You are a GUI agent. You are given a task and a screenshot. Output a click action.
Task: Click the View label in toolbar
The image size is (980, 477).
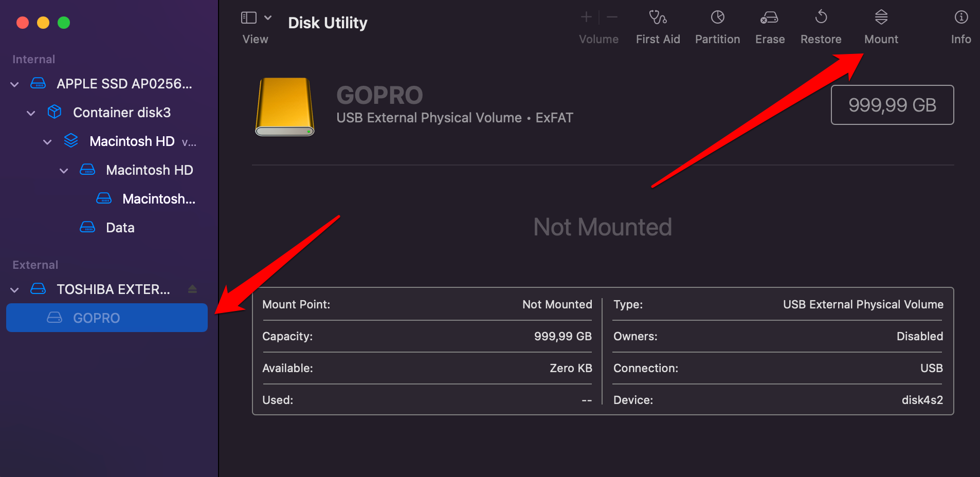tap(255, 39)
